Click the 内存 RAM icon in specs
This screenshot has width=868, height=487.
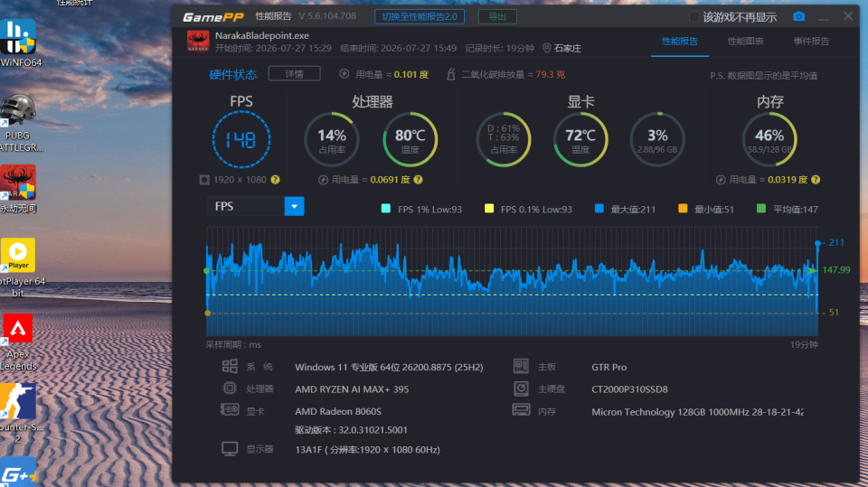(521, 410)
